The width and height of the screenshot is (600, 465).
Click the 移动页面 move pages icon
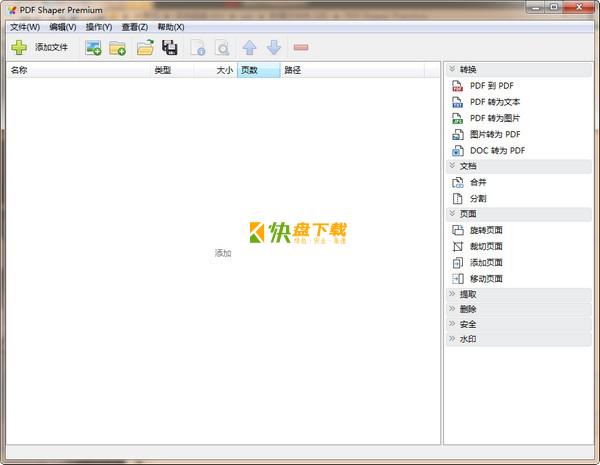458,279
